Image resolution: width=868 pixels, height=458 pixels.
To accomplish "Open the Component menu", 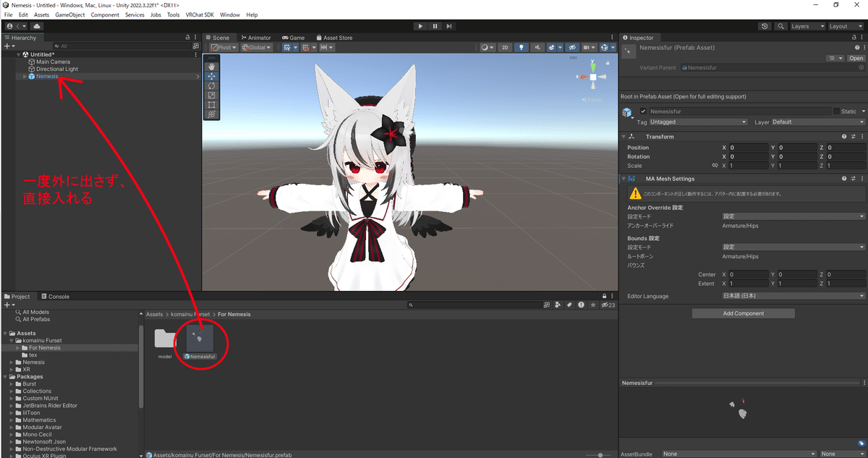I will [x=105, y=14].
